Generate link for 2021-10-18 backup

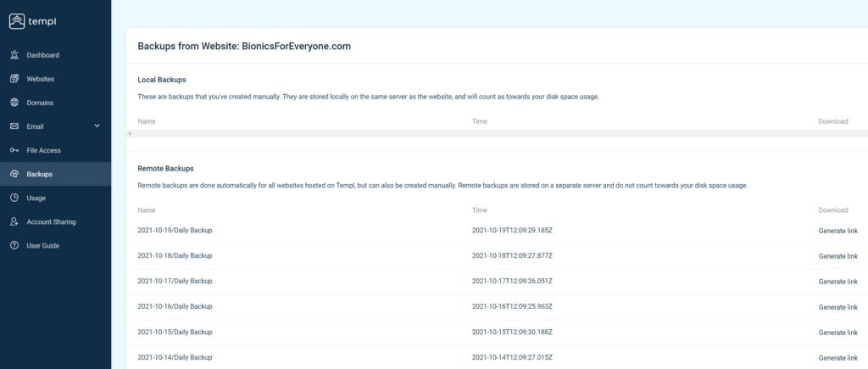[838, 256]
